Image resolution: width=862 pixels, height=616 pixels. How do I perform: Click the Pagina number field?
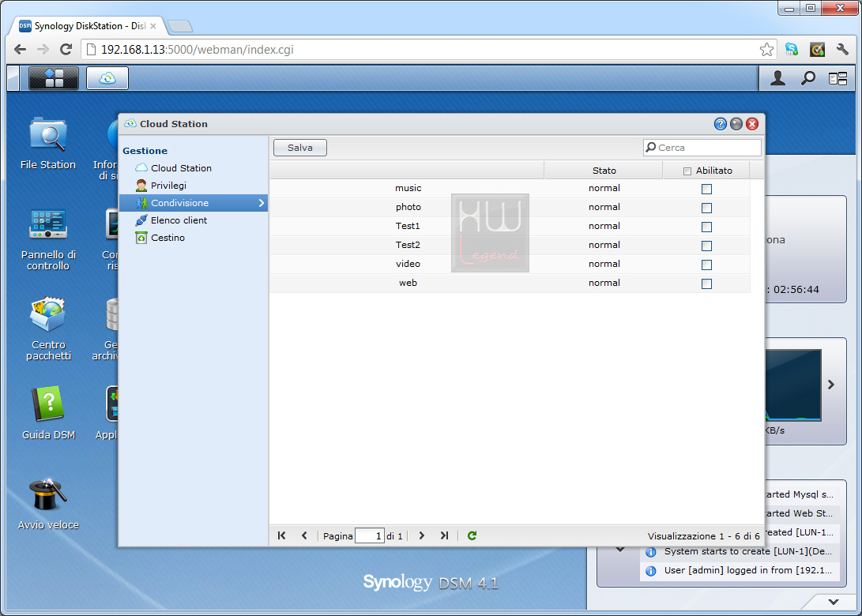click(x=370, y=535)
